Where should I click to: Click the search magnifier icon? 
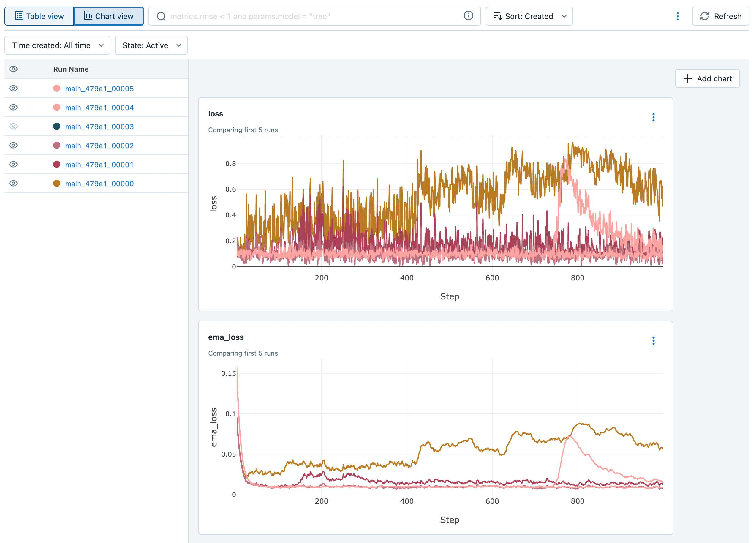pyautogui.click(x=161, y=16)
